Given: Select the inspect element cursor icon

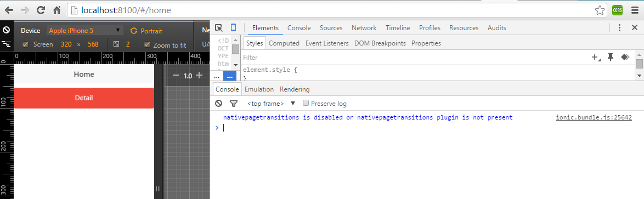Looking at the screenshot, I should 219,28.
